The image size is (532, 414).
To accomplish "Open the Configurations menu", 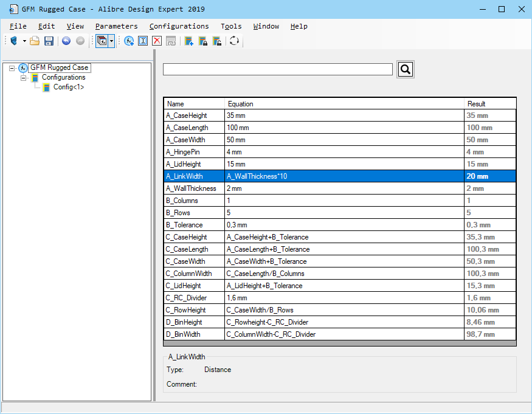I will 179,26.
